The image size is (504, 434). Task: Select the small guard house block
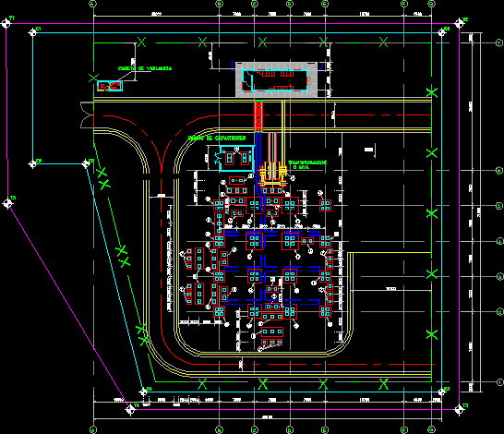pos(110,86)
